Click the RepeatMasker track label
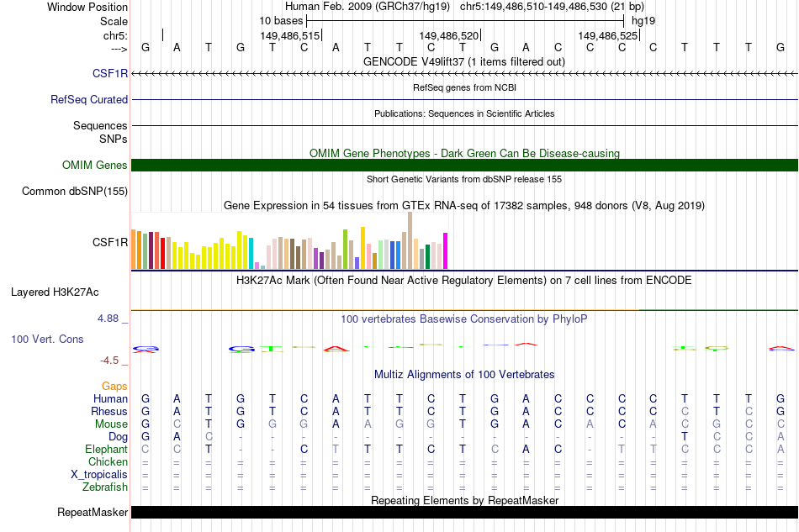Screen dimensions: 799x532 pyautogui.click(x=93, y=512)
